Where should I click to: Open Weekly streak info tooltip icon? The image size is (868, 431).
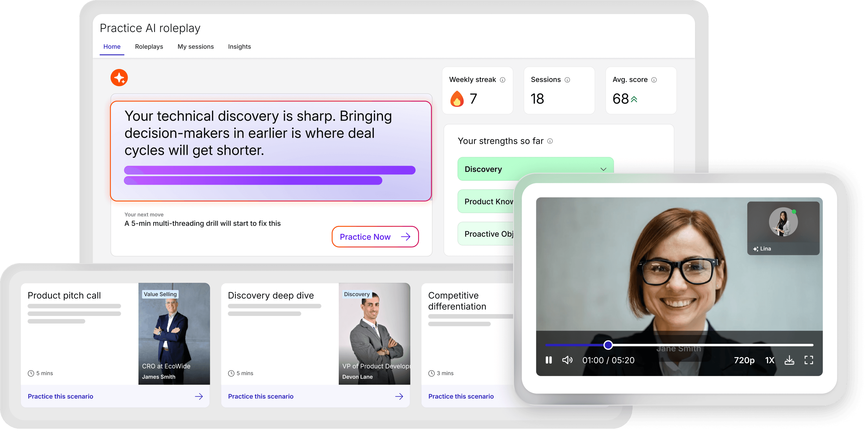502,80
